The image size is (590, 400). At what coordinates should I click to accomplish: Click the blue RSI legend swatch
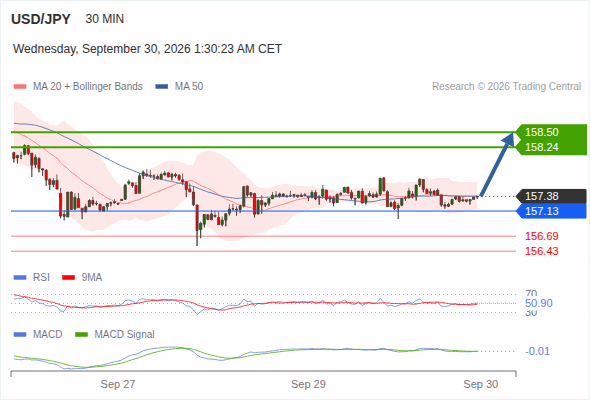click(x=20, y=278)
